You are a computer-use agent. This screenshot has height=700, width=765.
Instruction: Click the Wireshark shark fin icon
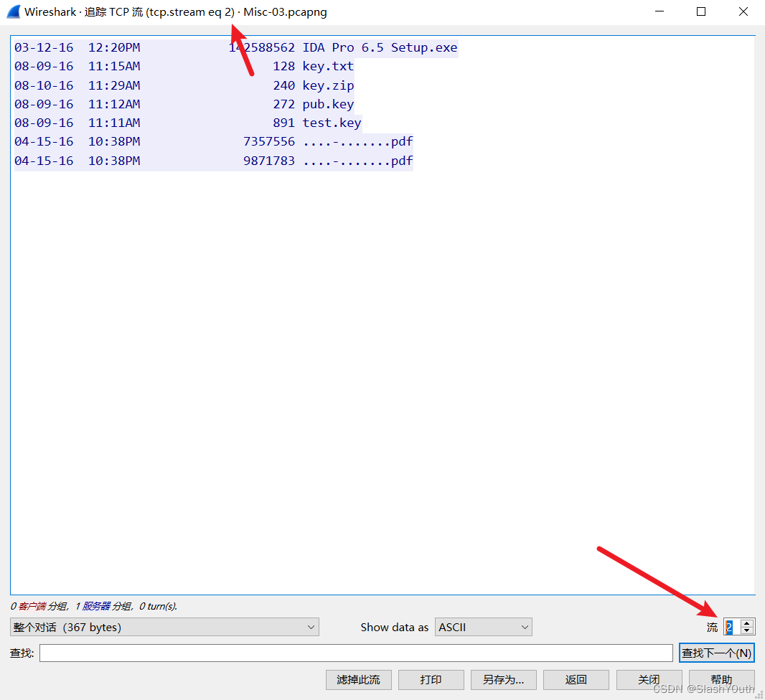coord(14,11)
